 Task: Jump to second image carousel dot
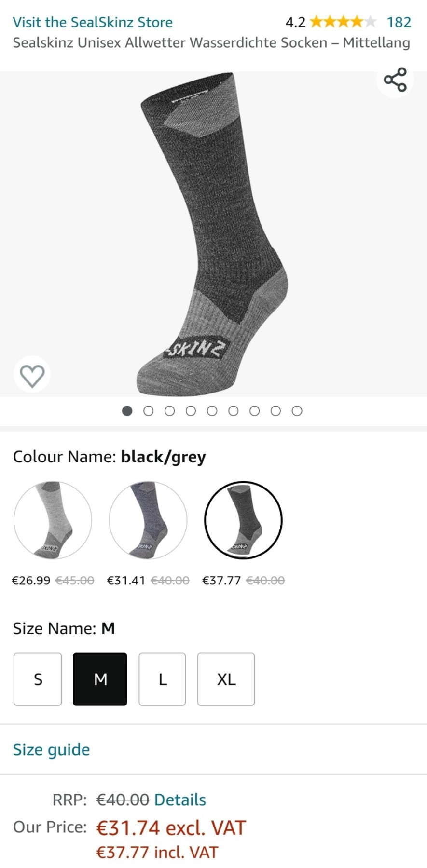(x=149, y=411)
